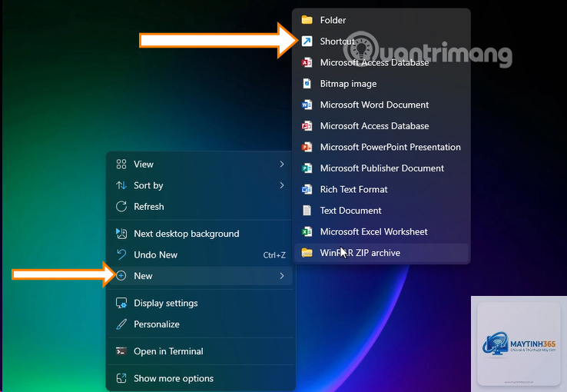Expand the View submenu chevron

(282, 164)
